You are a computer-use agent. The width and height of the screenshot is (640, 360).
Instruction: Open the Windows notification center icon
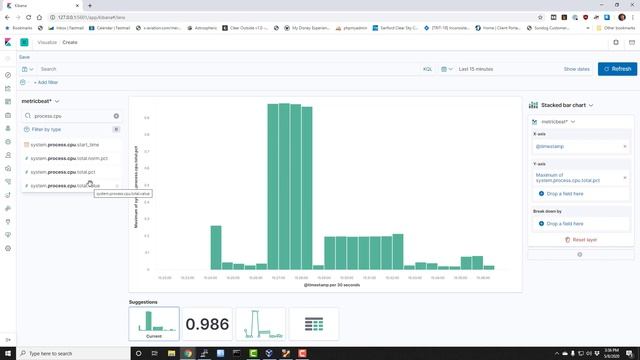coord(629,353)
